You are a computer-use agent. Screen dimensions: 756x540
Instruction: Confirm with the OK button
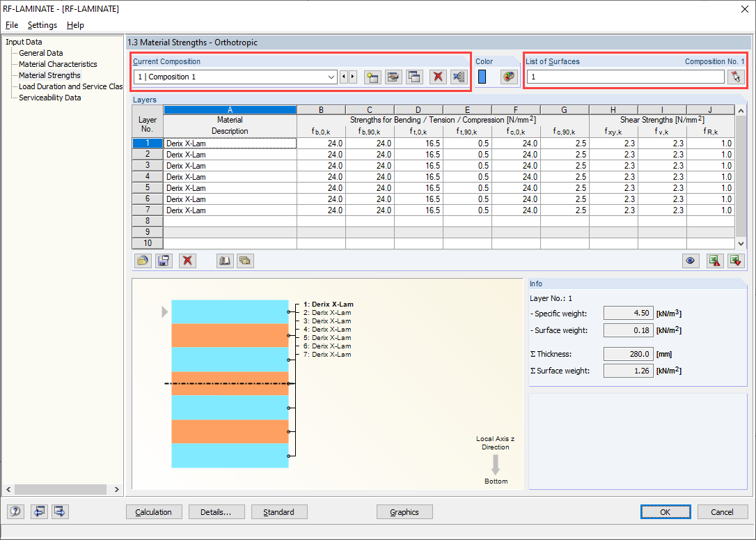pos(666,512)
